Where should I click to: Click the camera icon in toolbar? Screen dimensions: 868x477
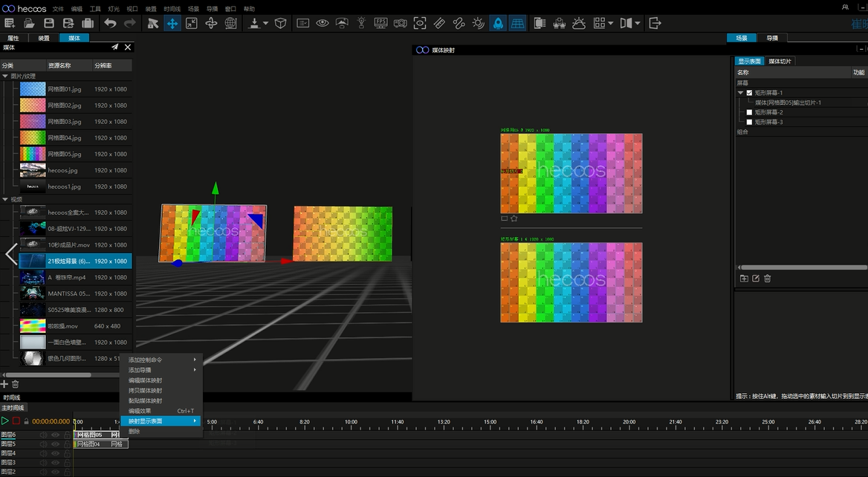tap(401, 23)
